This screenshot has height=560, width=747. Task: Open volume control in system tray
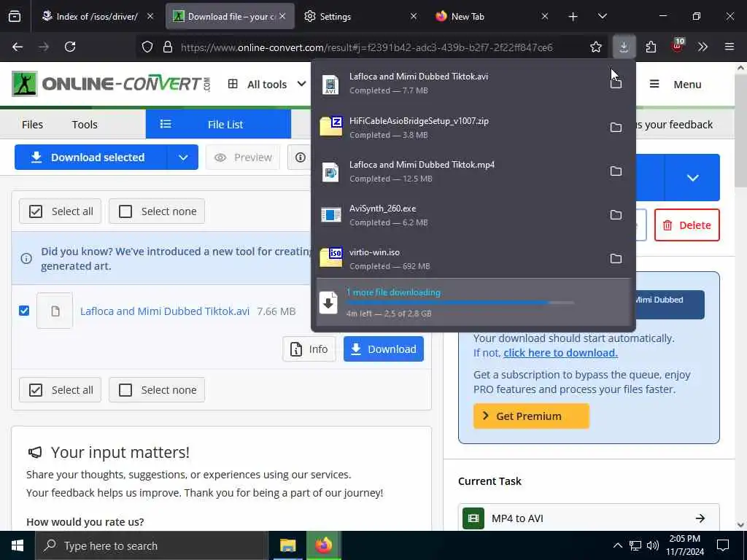653,545
